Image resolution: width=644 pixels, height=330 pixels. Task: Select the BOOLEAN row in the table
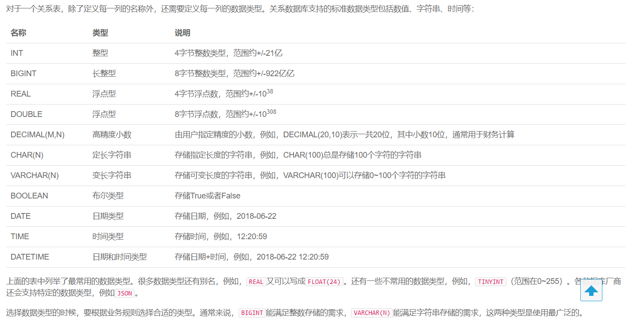pyautogui.click(x=29, y=195)
